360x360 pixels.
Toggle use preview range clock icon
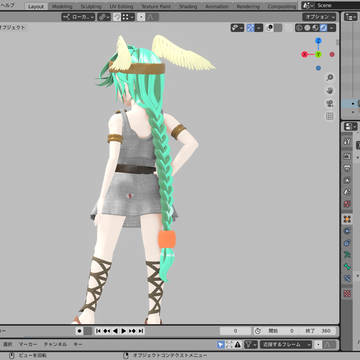(258, 331)
